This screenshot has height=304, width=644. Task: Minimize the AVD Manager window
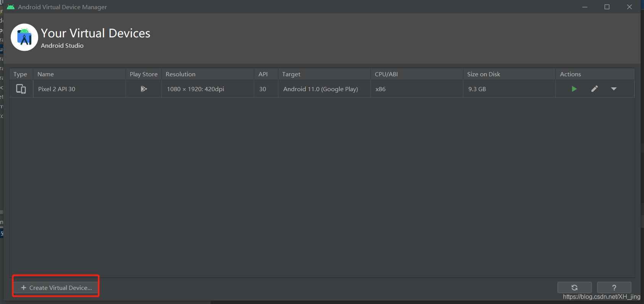[584, 7]
